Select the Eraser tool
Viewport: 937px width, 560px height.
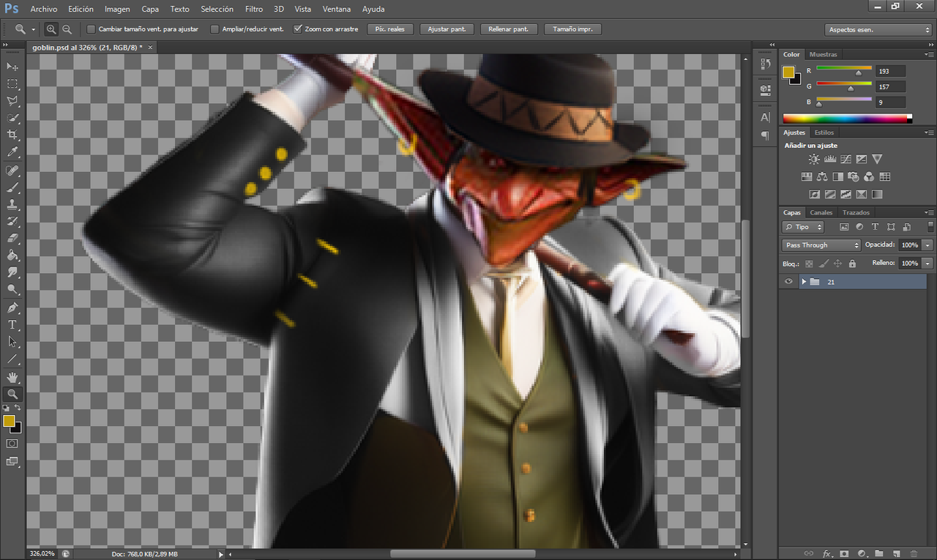(12, 239)
